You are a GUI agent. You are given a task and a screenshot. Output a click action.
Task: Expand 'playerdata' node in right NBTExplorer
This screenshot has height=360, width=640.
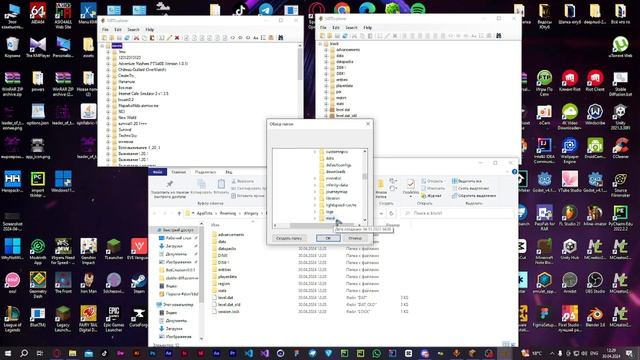(326, 86)
